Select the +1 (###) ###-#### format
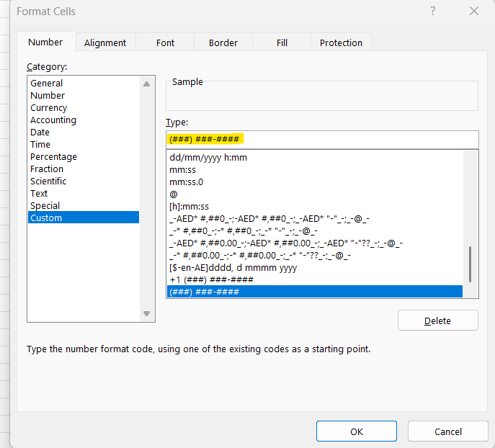The width and height of the screenshot is (495, 448). tap(314, 279)
